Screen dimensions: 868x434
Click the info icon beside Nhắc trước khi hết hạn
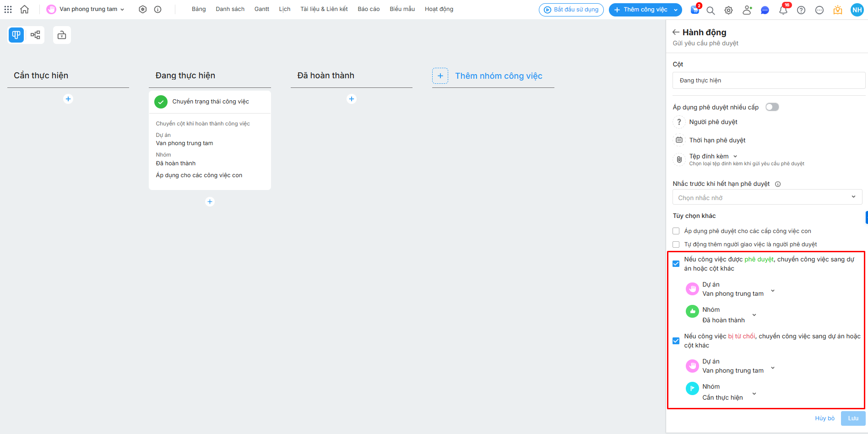(x=778, y=184)
